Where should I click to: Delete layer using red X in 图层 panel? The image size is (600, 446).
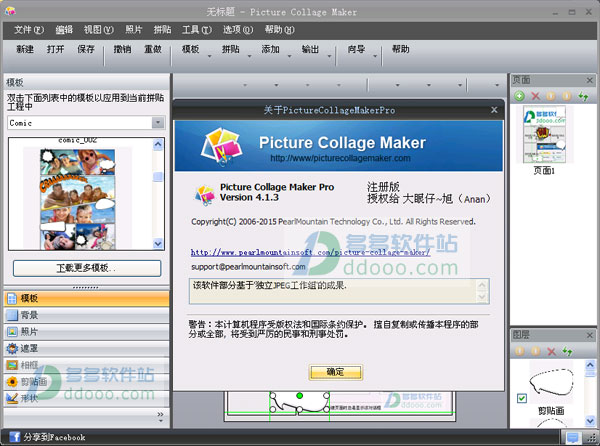pyautogui.click(x=551, y=351)
